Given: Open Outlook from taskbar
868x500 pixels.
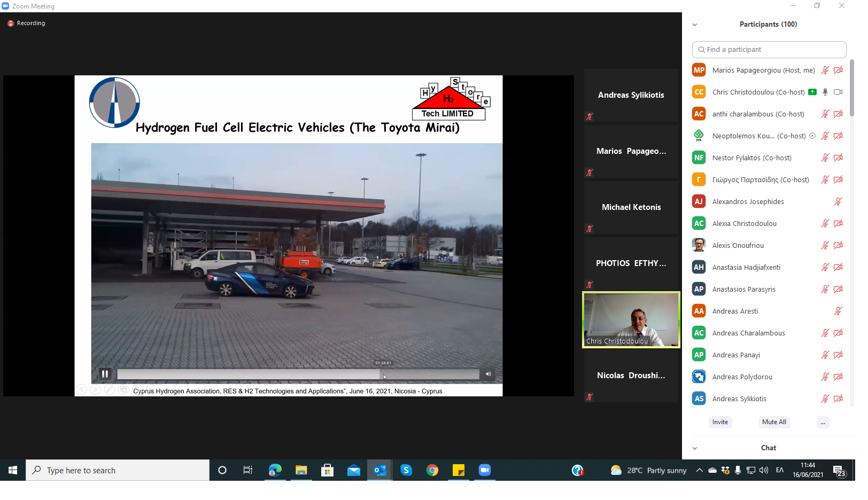Looking at the screenshot, I should (380, 470).
